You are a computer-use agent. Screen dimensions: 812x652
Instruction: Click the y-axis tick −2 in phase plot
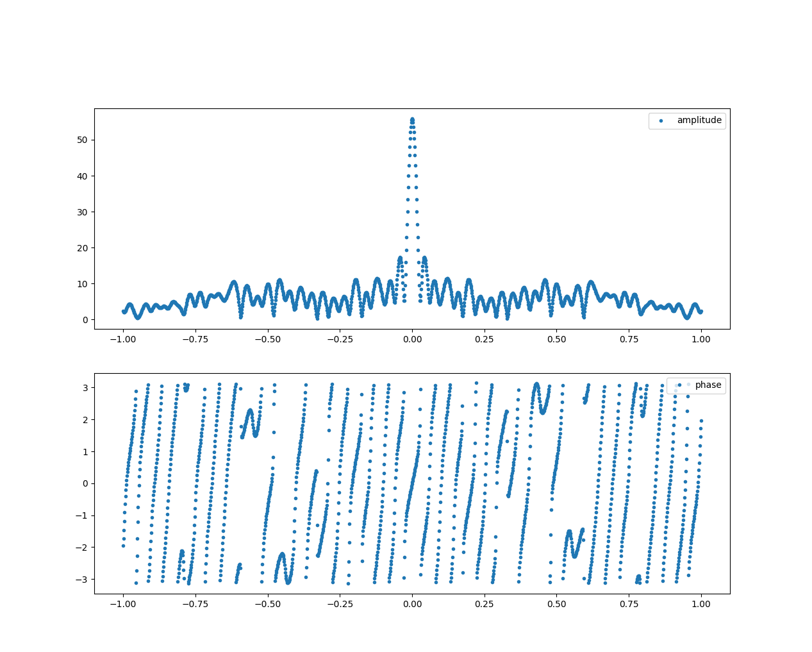coord(82,548)
